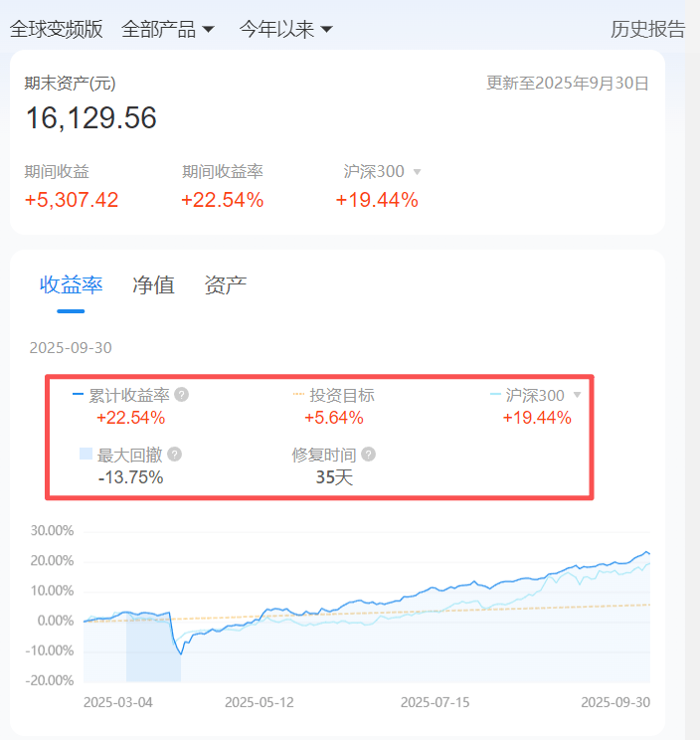
Task: Click the 全球变频版 title
Action: tap(57, 29)
